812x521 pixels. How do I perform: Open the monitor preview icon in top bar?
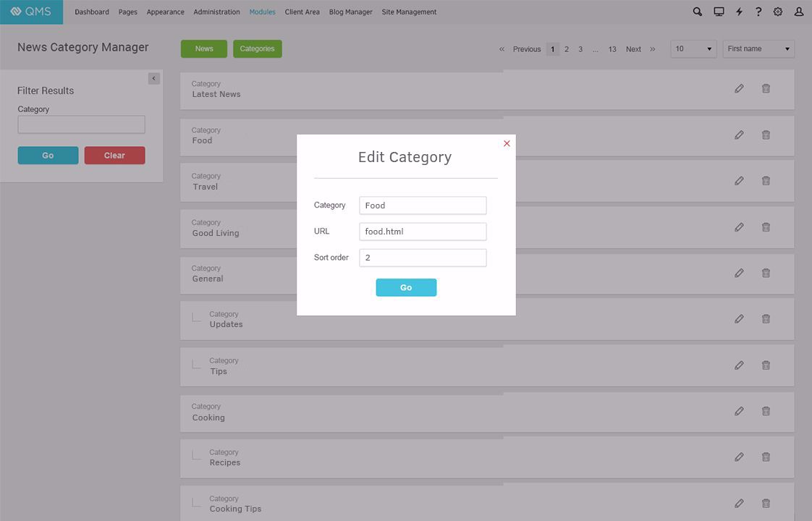click(719, 12)
